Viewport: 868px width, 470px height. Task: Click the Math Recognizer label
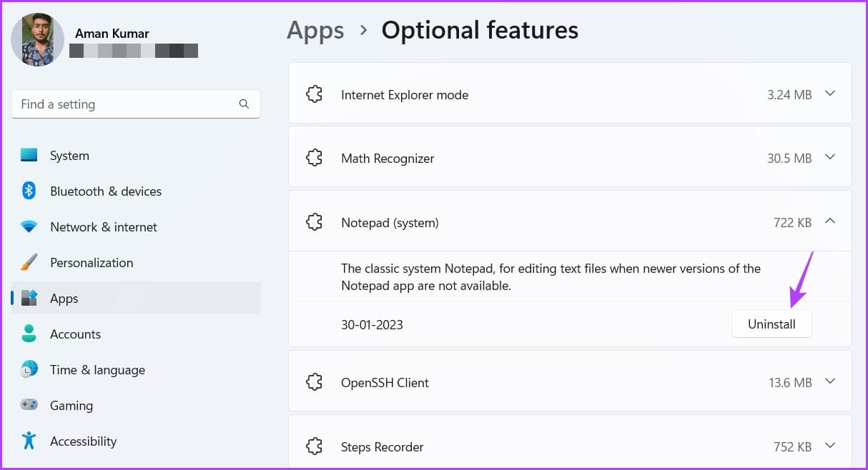coord(388,158)
